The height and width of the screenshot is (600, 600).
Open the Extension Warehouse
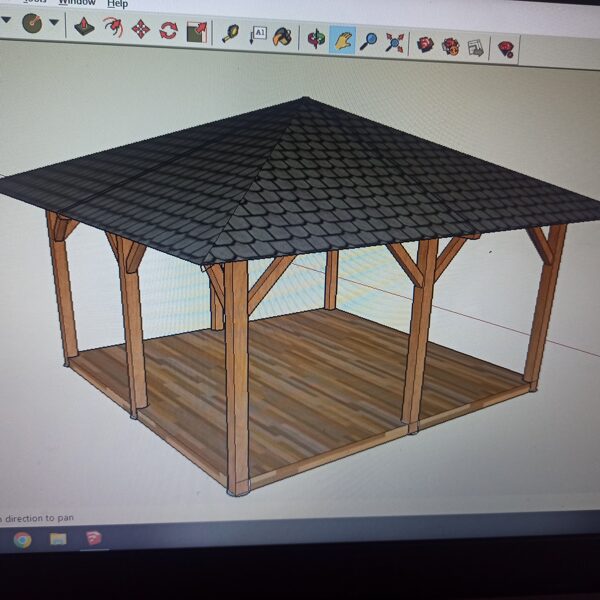pyautogui.click(x=451, y=45)
